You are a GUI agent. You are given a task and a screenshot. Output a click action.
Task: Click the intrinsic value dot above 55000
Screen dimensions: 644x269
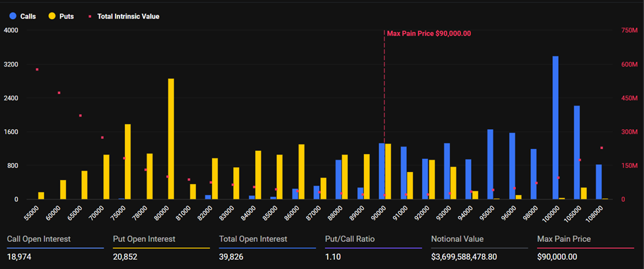tap(37, 69)
